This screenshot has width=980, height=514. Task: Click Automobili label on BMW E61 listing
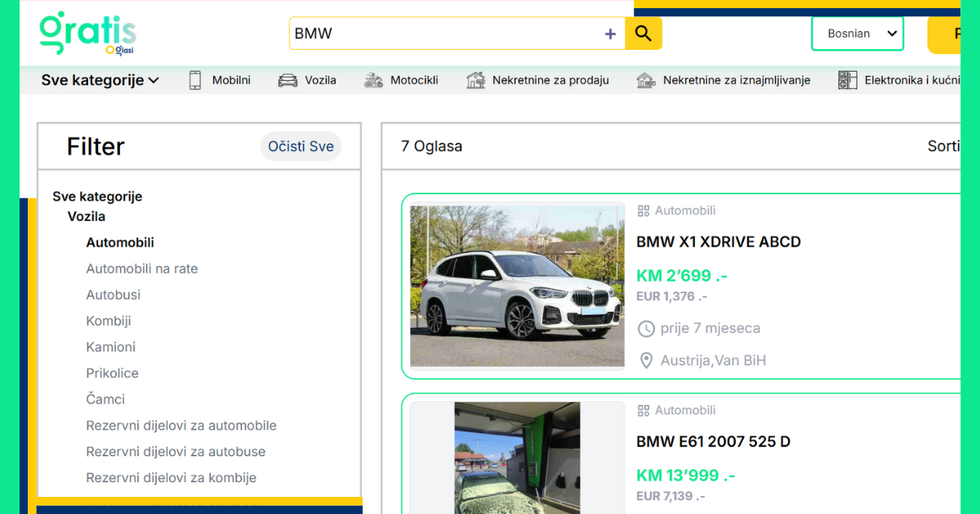(x=685, y=410)
